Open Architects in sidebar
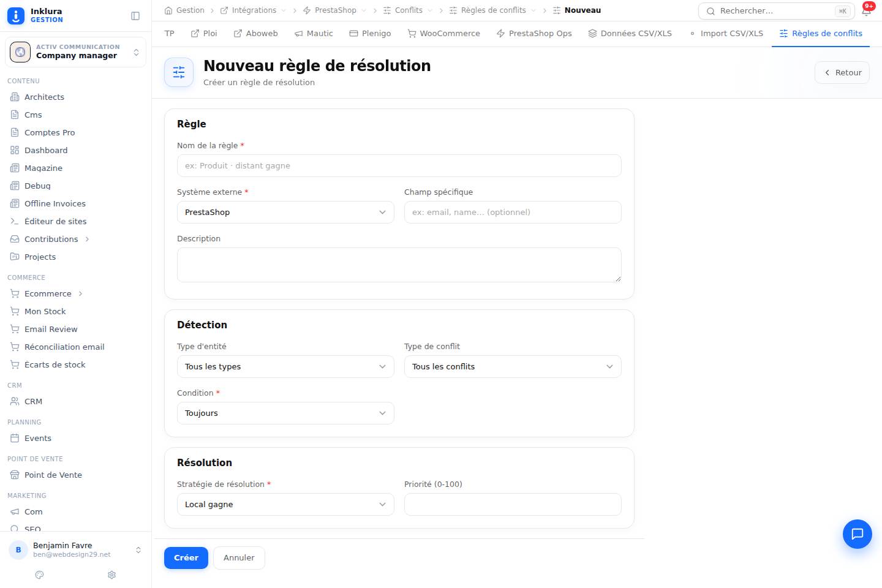 75,97
